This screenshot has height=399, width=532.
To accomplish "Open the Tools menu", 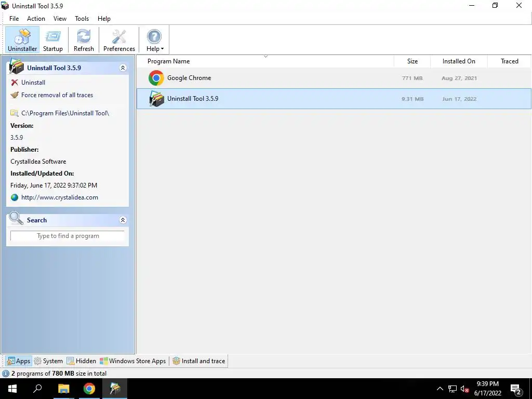I will point(82,19).
